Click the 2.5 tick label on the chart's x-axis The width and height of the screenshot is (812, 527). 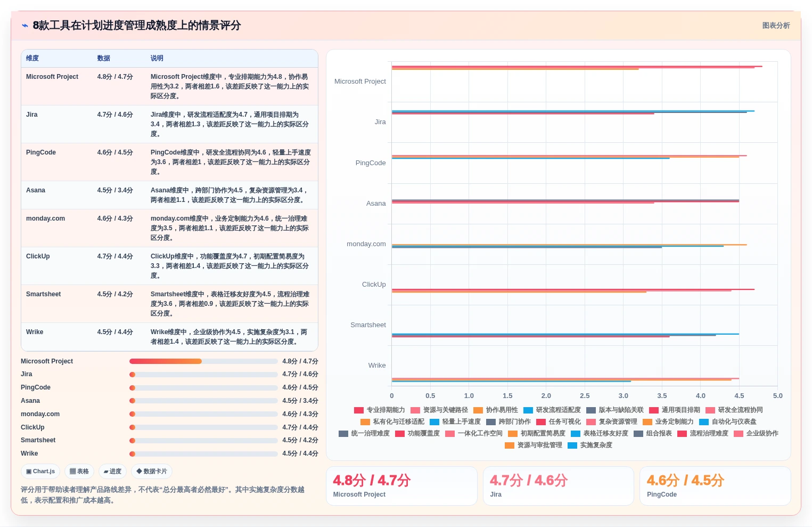pos(585,396)
